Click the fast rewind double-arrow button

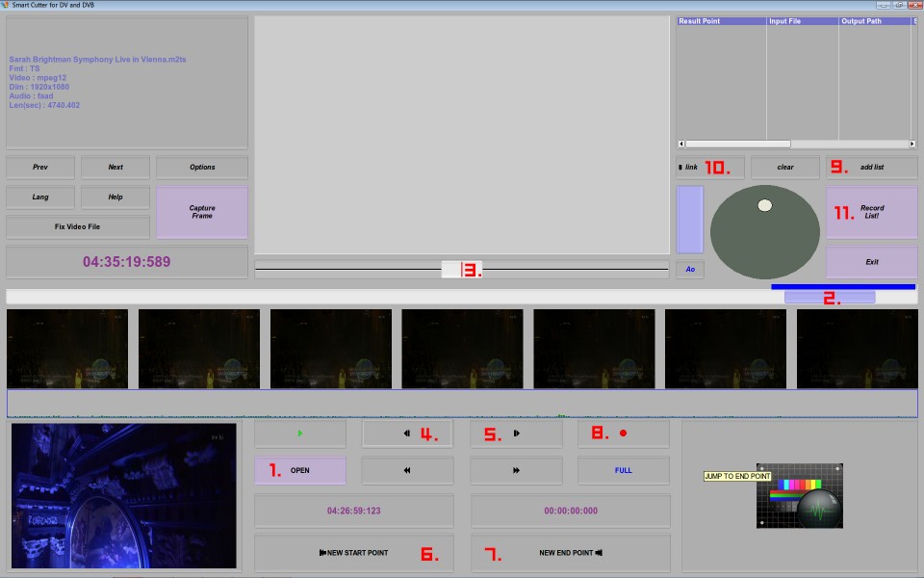coord(407,470)
